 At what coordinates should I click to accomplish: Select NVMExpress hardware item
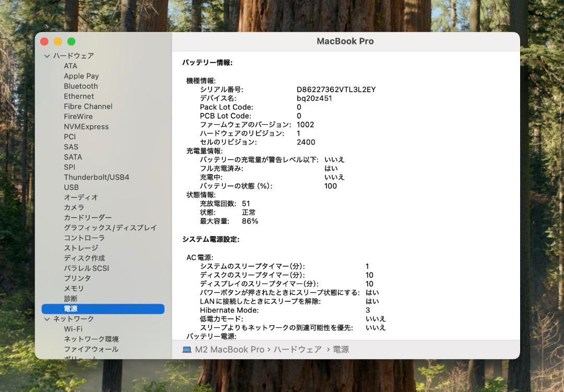tap(86, 127)
